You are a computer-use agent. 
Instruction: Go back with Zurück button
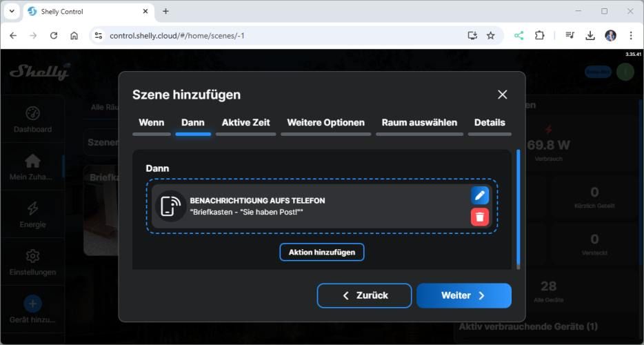click(364, 295)
